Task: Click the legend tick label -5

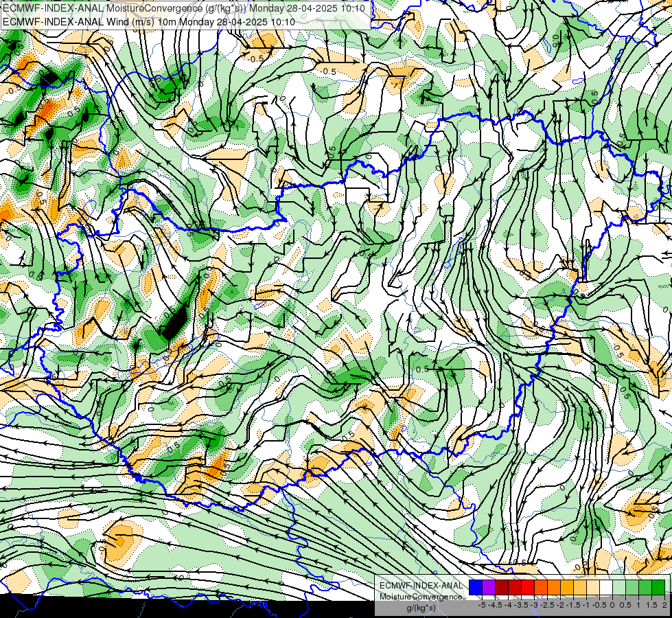Action: pyautogui.click(x=482, y=605)
